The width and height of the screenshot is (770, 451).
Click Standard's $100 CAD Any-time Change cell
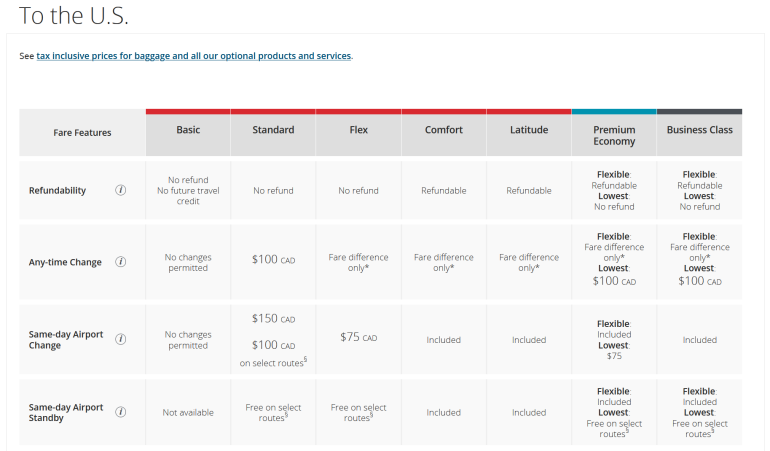click(273, 259)
